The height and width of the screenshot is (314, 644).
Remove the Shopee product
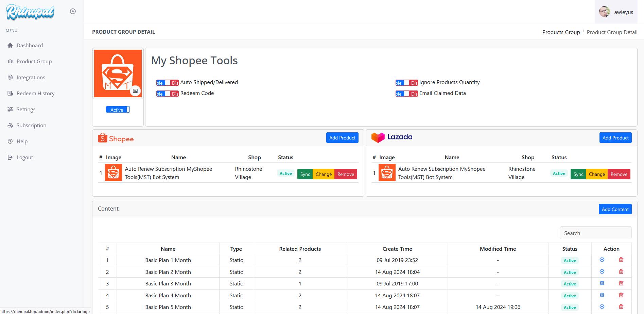[346, 174]
